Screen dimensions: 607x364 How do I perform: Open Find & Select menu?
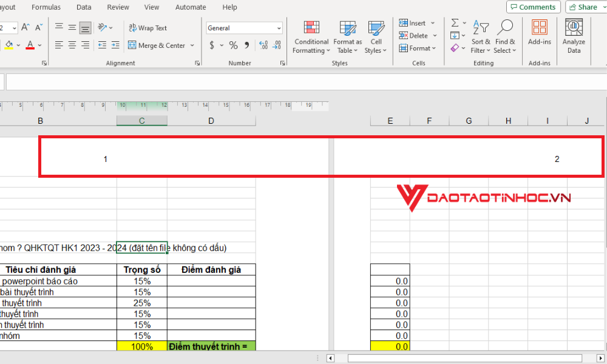point(505,38)
